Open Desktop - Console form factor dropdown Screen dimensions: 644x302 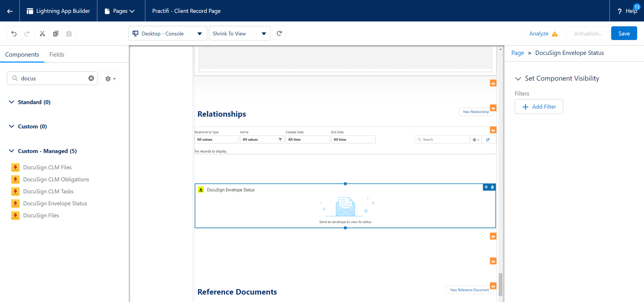[x=168, y=33]
